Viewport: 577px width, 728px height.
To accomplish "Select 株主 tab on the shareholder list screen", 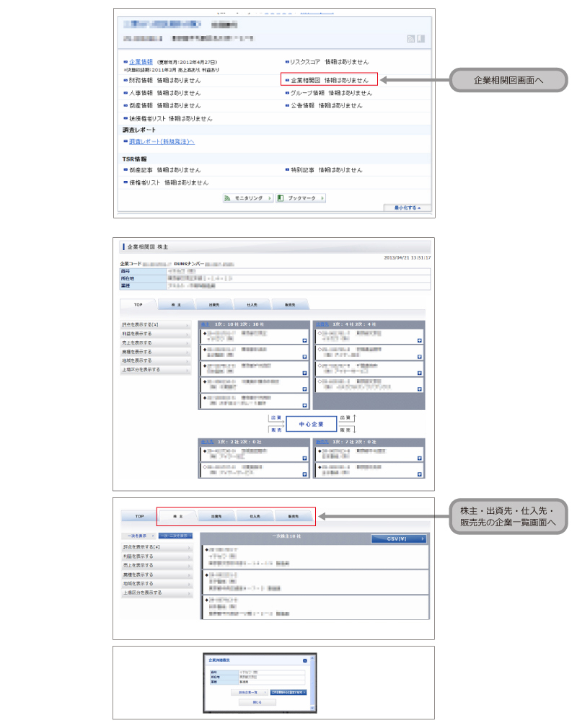I will (x=178, y=516).
